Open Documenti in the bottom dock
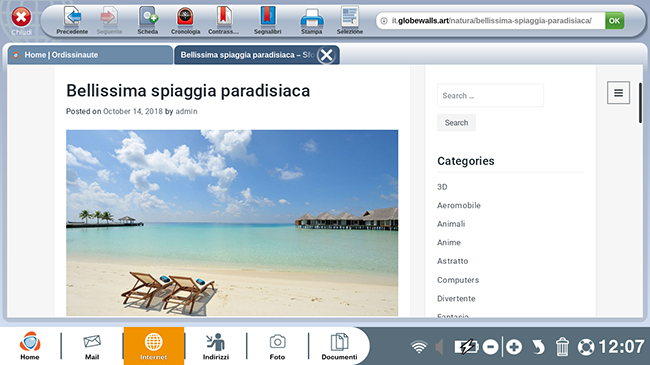650x365 pixels. pyautogui.click(x=339, y=346)
